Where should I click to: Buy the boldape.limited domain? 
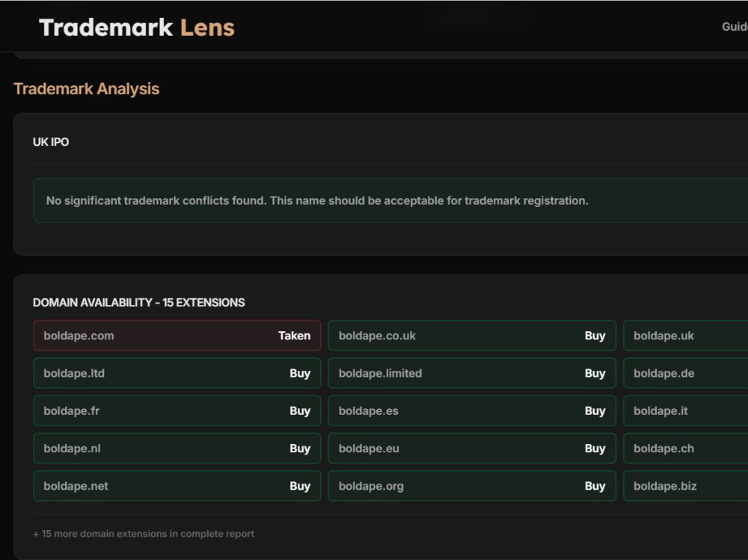click(x=595, y=374)
